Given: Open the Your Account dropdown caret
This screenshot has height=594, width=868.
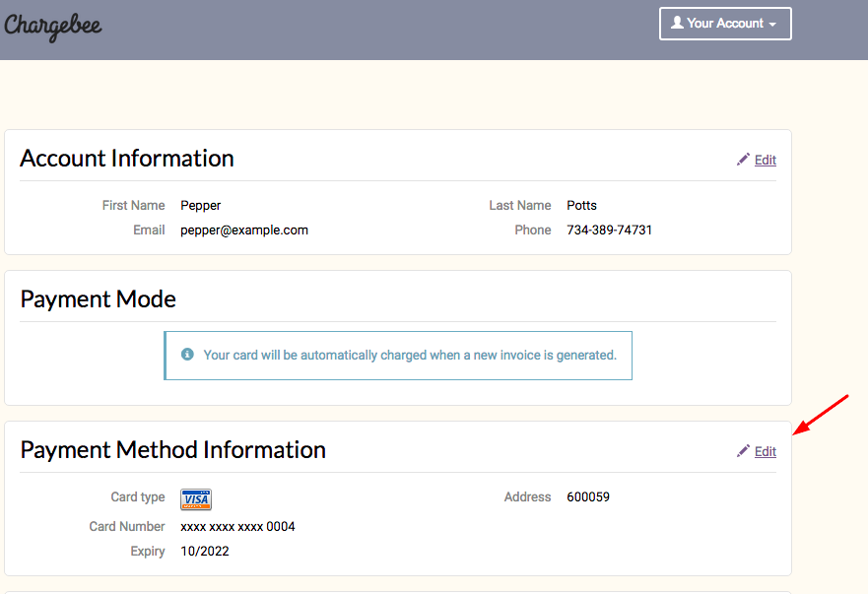Looking at the screenshot, I should (772, 25).
